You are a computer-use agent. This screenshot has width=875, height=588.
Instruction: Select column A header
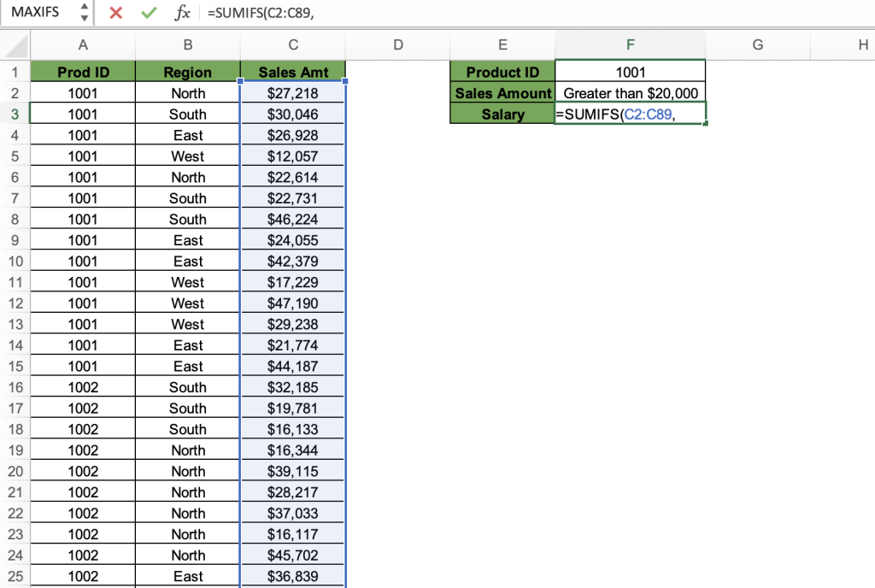83,45
